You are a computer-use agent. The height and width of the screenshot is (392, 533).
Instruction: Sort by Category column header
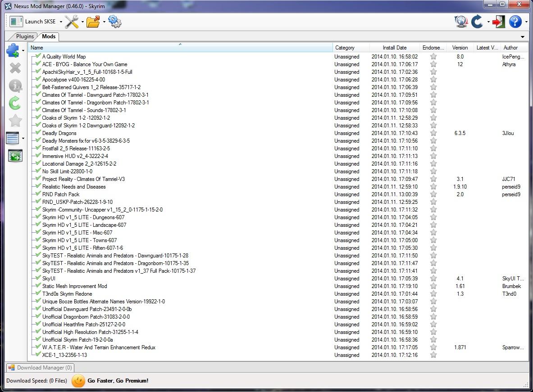(351, 48)
